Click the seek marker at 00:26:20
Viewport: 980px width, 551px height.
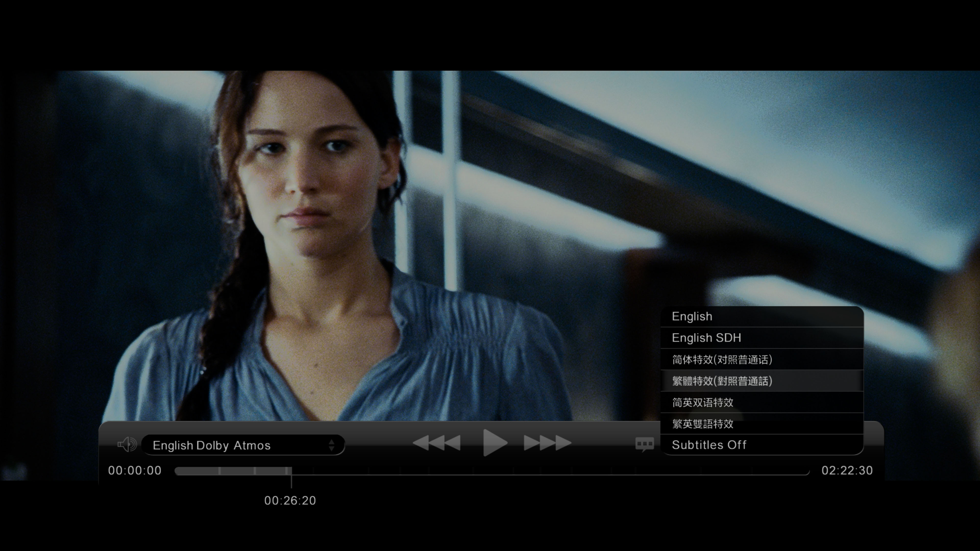291,477
